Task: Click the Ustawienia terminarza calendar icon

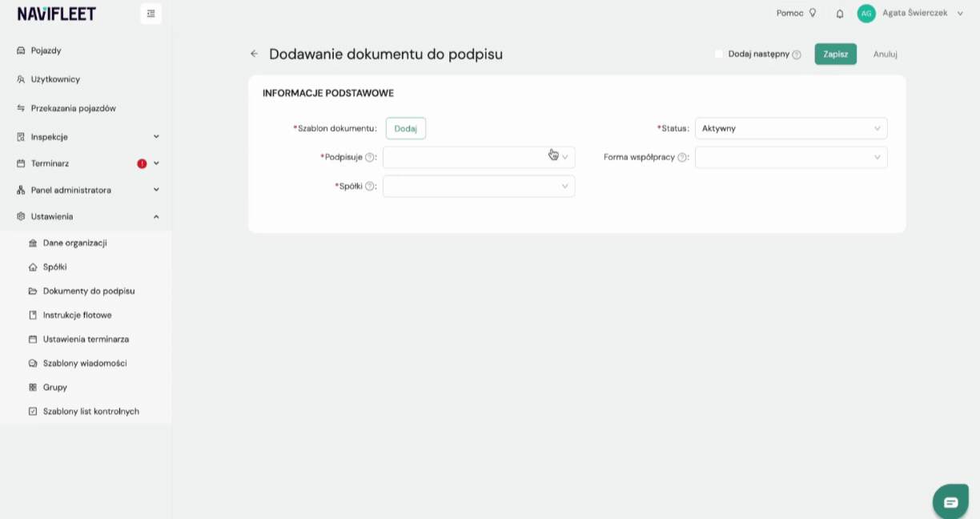Action: 33,339
